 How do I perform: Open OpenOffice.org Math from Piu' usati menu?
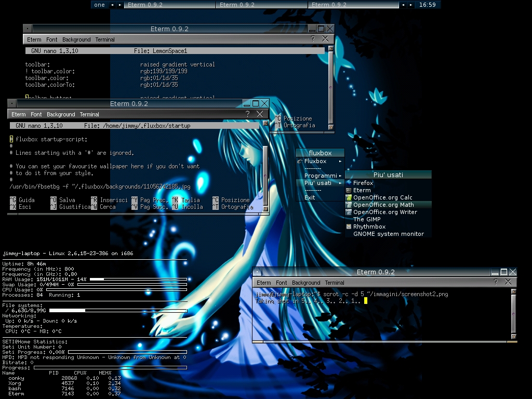[x=388, y=205]
